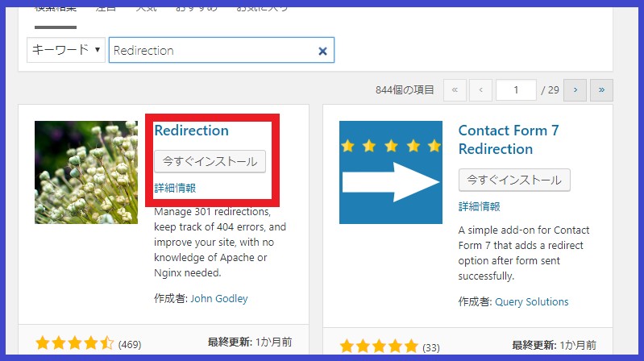Screen dimensions: 644x361
Task: Click the Contact Form 7 Redirection description text
Action: 524,253
